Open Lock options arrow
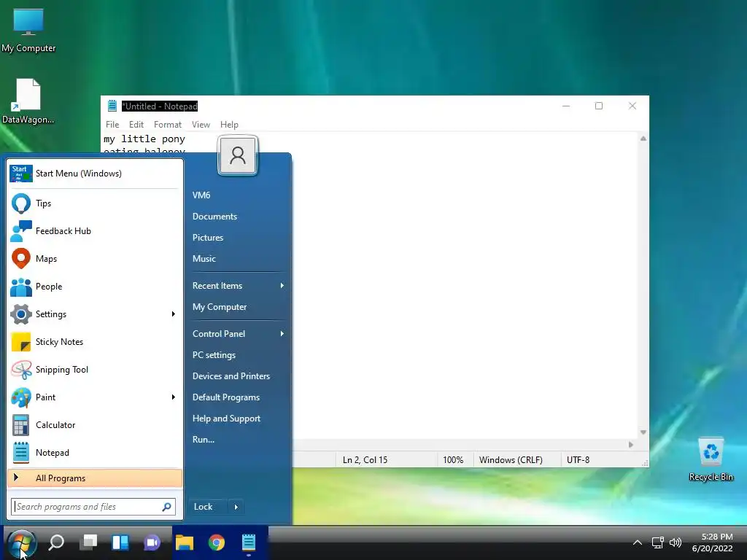This screenshot has width=747, height=560. pos(236,507)
